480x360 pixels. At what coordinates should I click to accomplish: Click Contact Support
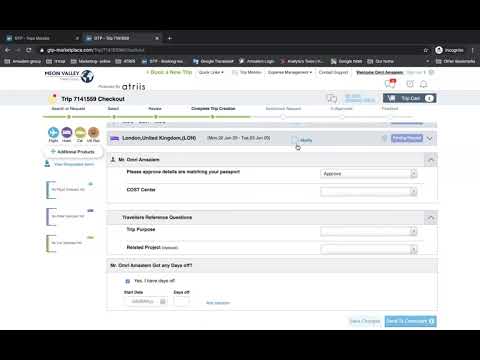coord(333,72)
